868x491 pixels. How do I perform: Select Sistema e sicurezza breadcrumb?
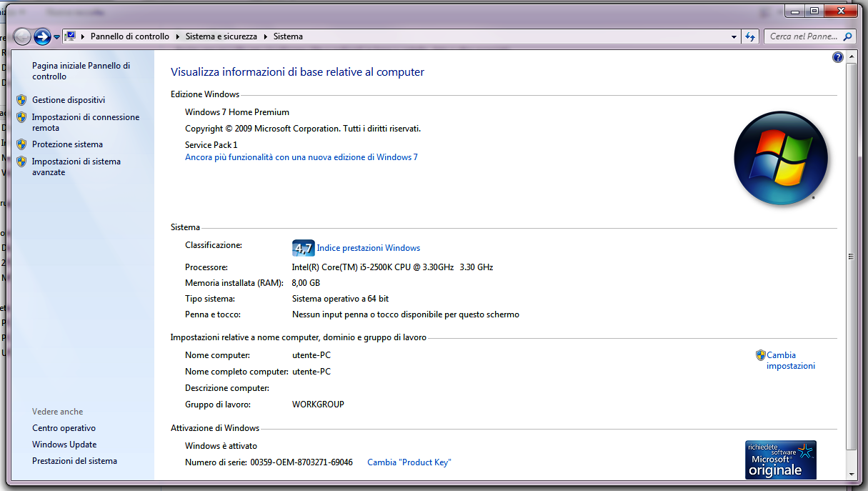[222, 36]
